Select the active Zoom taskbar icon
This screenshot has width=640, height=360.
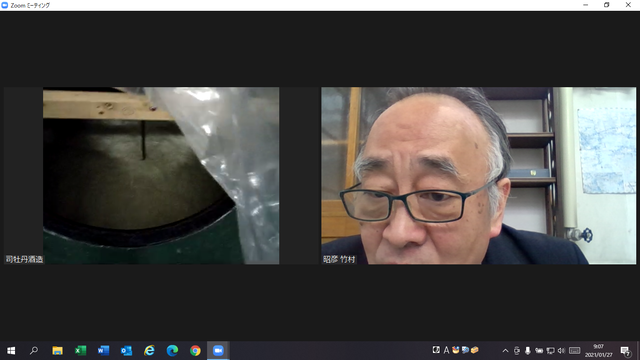pyautogui.click(x=218, y=351)
